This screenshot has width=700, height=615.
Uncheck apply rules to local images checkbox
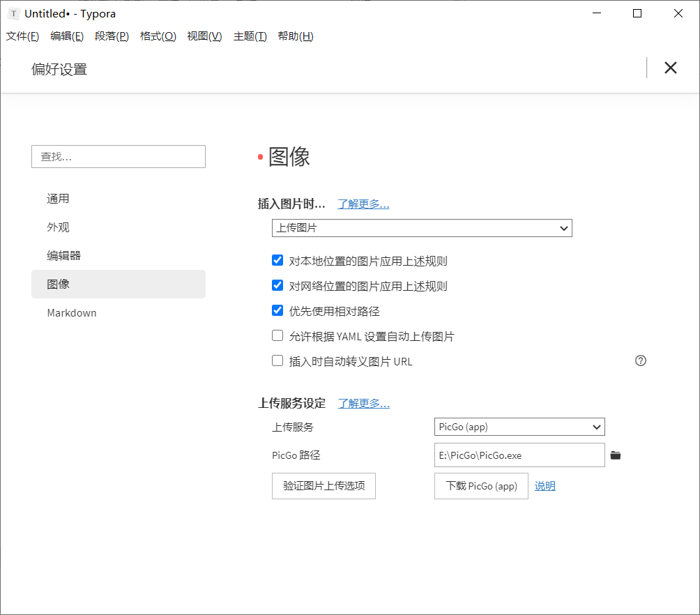pos(277,260)
